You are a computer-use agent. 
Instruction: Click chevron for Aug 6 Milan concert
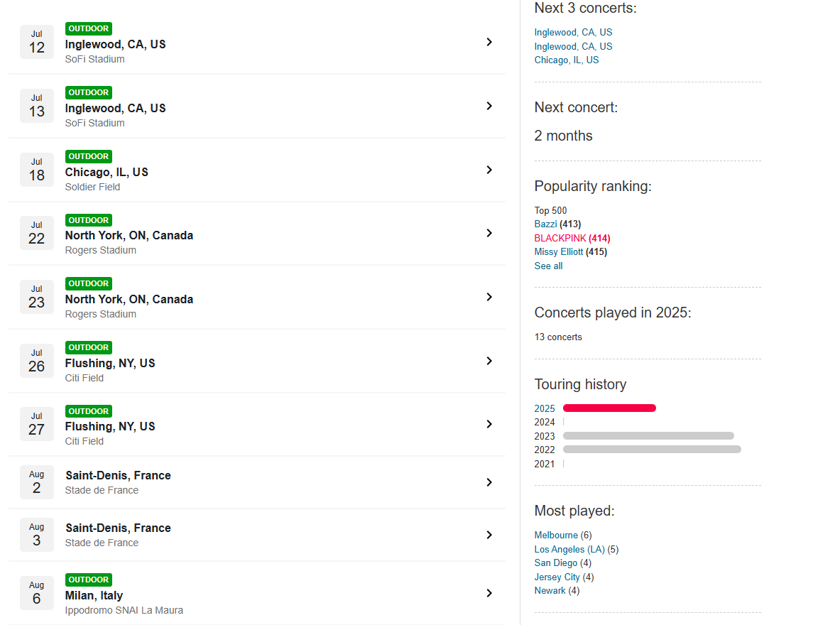[489, 593]
